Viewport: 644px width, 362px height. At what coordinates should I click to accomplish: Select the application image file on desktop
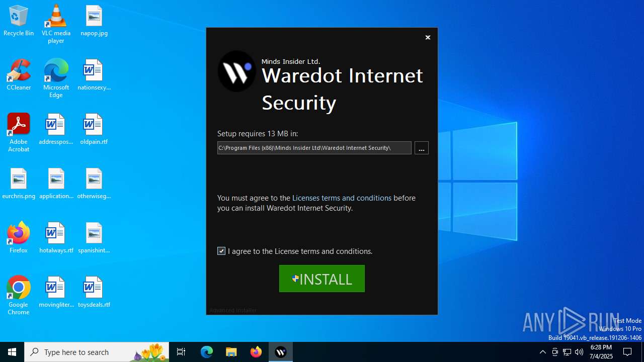click(56, 184)
